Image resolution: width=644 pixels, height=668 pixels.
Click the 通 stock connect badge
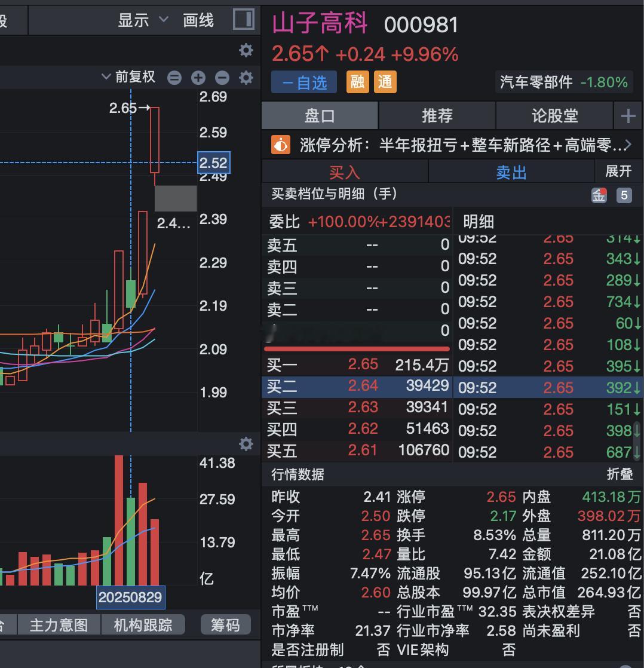pyautogui.click(x=385, y=82)
